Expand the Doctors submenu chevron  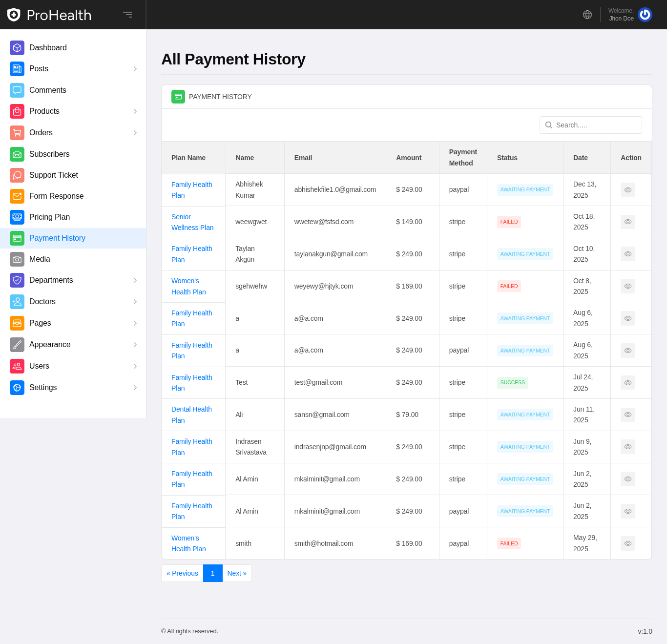135,302
